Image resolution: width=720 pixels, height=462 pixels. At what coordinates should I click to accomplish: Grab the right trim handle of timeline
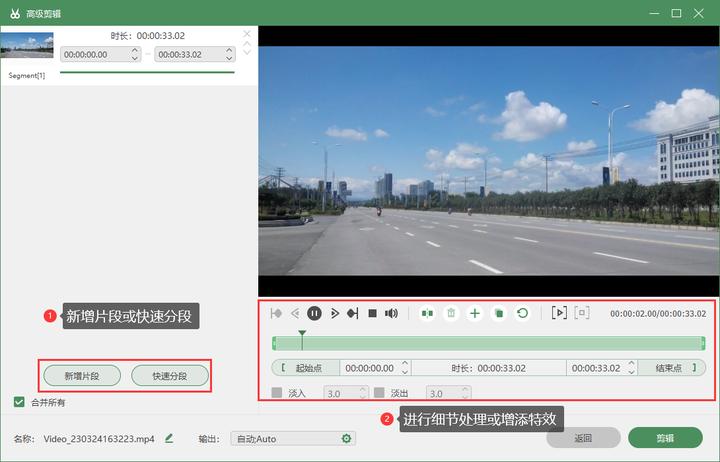(703, 343)
